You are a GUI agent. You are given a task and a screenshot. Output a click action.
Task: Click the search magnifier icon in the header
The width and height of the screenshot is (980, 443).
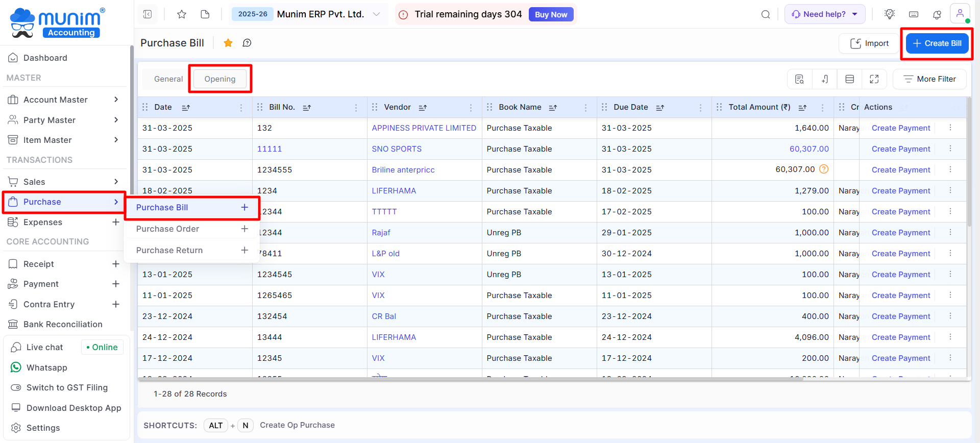[x=765, y=14]
